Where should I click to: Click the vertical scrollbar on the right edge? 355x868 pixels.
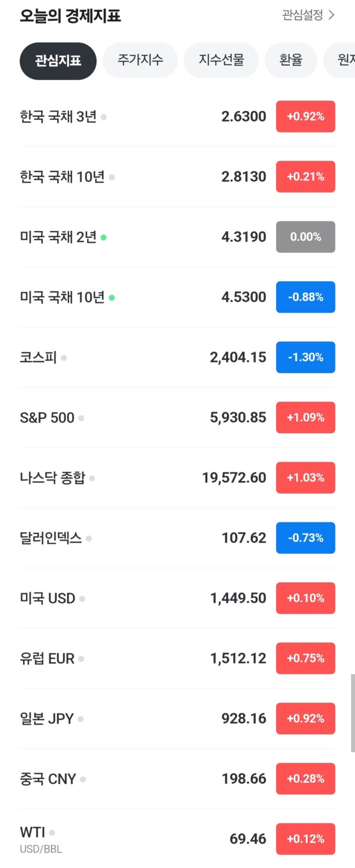353,713
